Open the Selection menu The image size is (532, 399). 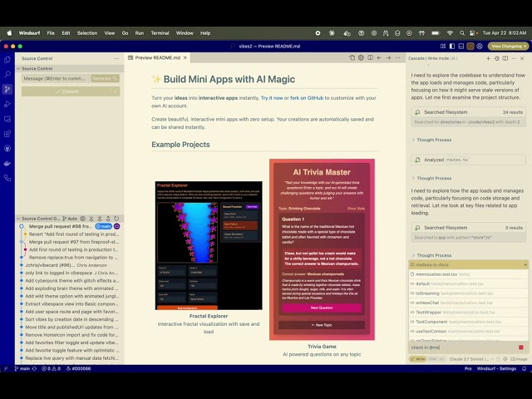tap(86, 33)
